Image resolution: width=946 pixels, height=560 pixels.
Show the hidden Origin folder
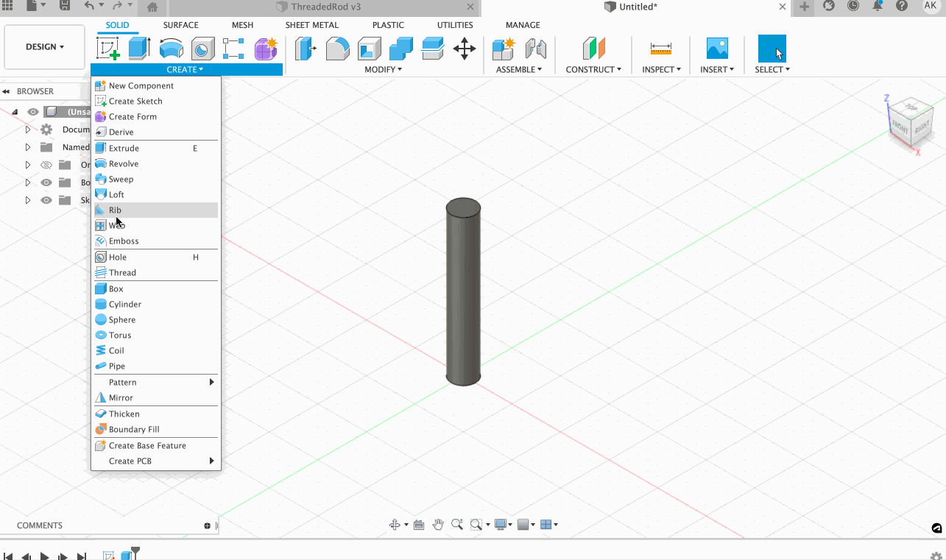pyautogui.click(x=46, y=165)
